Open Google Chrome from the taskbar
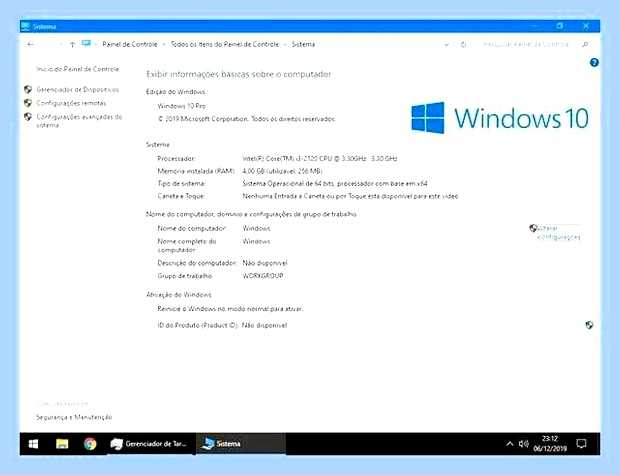This screenshot has height=475, width=620. click(90, 444)
